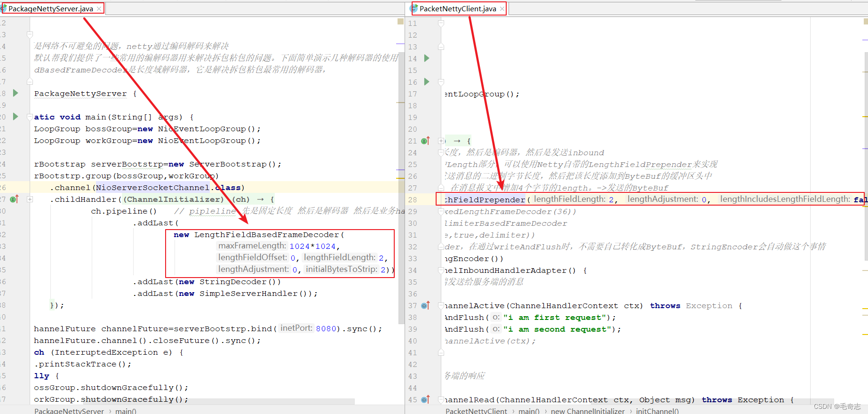Click the "i am first request" string
The height and width of the screenshot is (414, 868).
[x=555, y=317]
